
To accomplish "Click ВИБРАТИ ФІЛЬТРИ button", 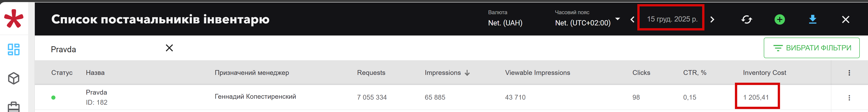I will click(811, 48).
